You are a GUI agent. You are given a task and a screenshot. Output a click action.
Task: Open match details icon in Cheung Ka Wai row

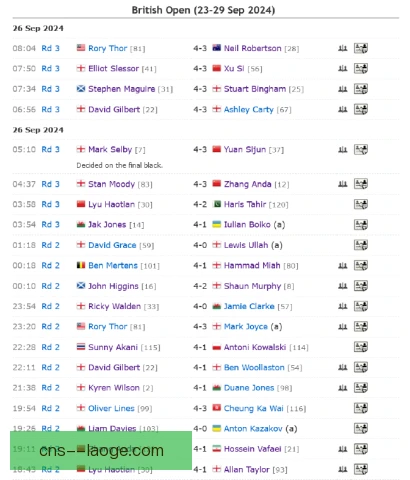[x=361, y=408]
